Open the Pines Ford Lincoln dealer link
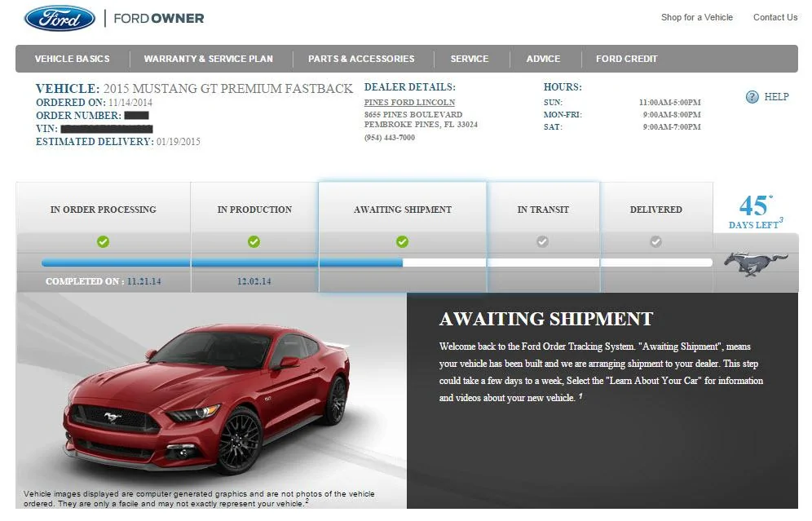 click(x=409, y=103)
